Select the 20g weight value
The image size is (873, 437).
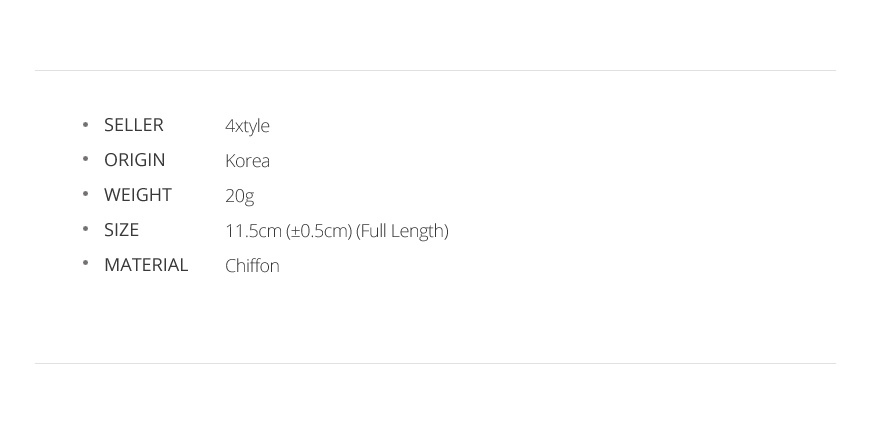(x=240, y=197)
